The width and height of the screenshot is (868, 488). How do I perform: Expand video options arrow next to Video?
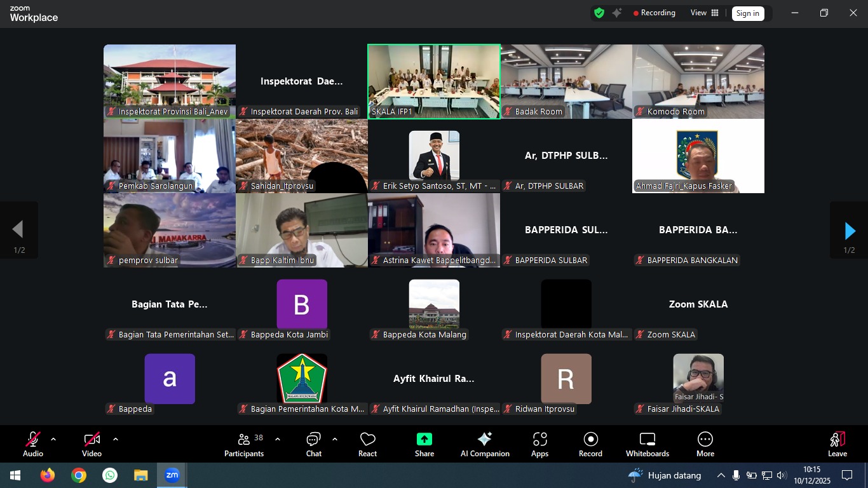click(x=116, y=439)
